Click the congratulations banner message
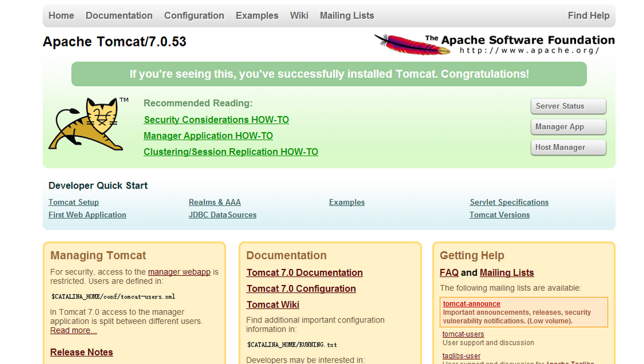 pyautogui.click(x=329, y=74)
